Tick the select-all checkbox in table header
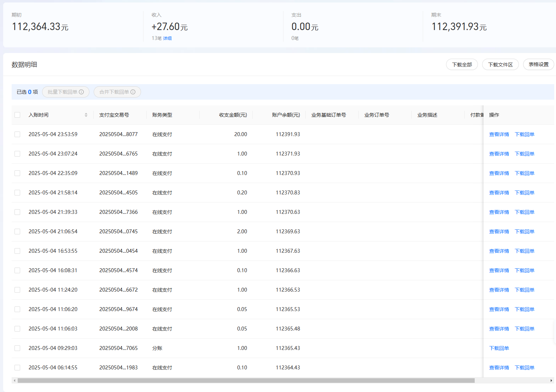 click(17, 115)
